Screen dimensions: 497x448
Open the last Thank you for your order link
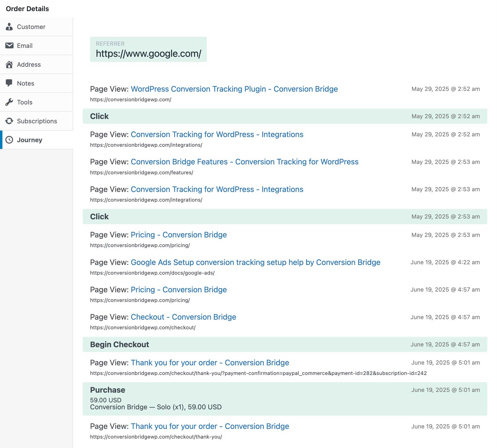[210, 426]
